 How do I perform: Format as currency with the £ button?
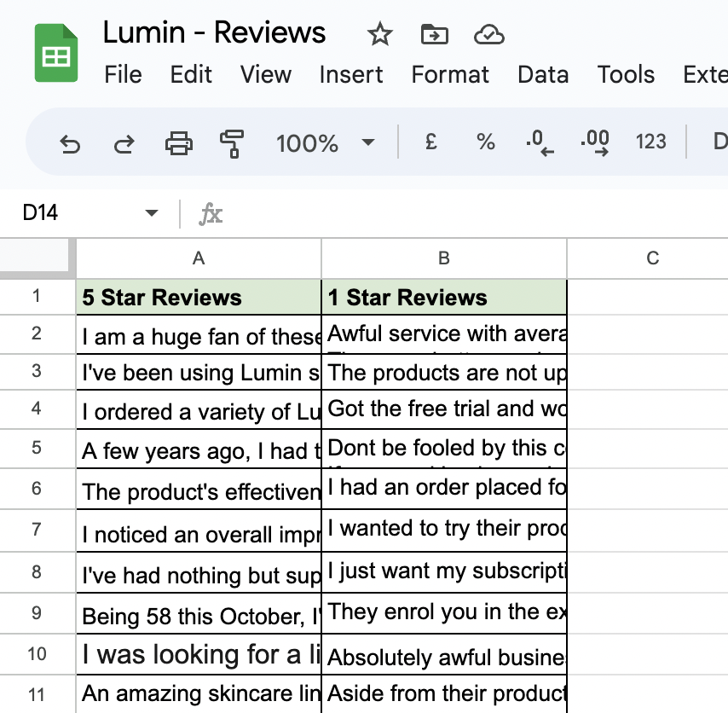pyautogui.click(x=431, y=142)
